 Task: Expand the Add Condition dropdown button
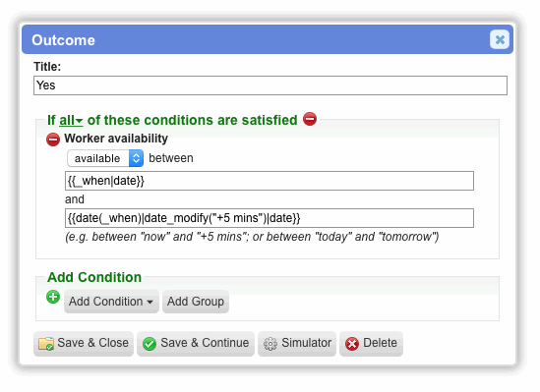tap(111, 302)
